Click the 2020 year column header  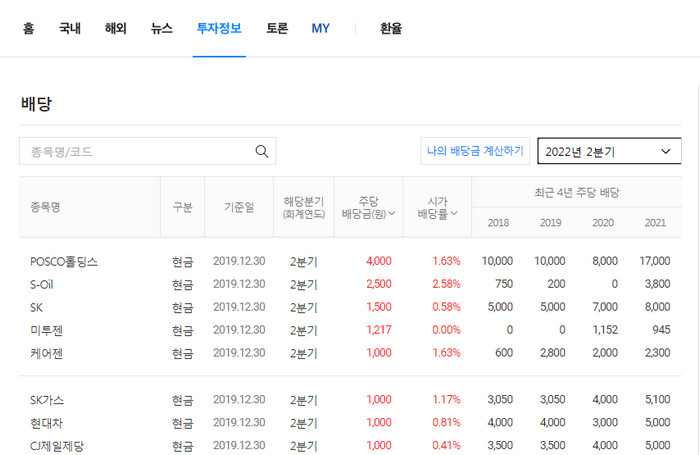pos(603,222)
